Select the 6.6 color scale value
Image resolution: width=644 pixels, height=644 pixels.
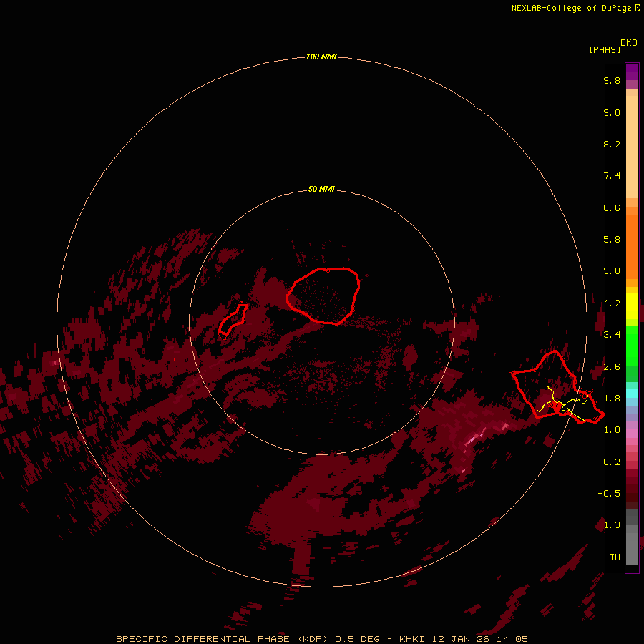coord(612,208)
